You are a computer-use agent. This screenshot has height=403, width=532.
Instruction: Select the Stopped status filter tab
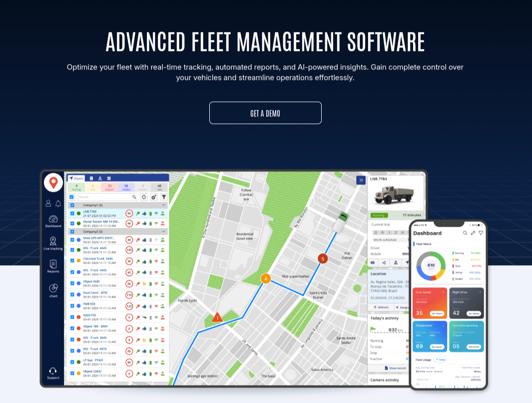click(x=109, y=188)
